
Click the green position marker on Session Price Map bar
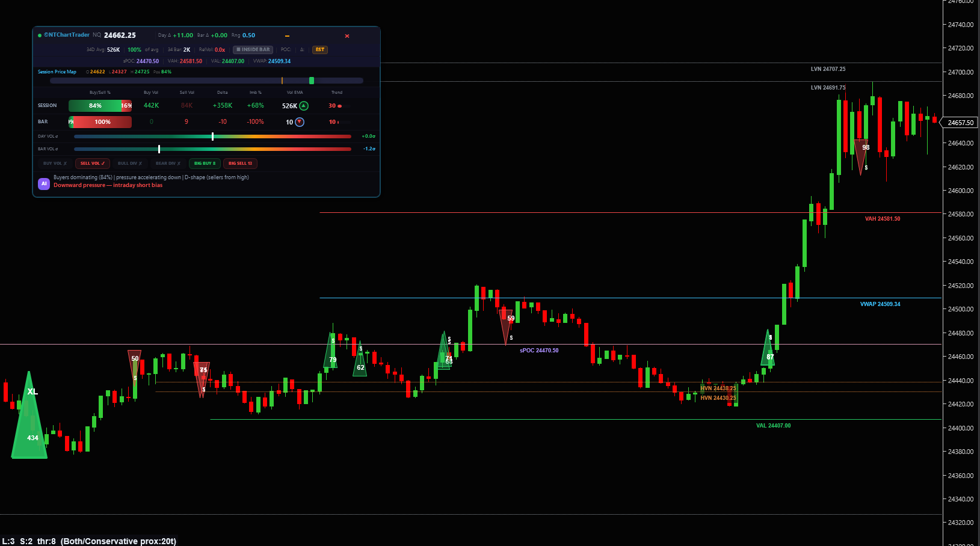pos(312,81)
